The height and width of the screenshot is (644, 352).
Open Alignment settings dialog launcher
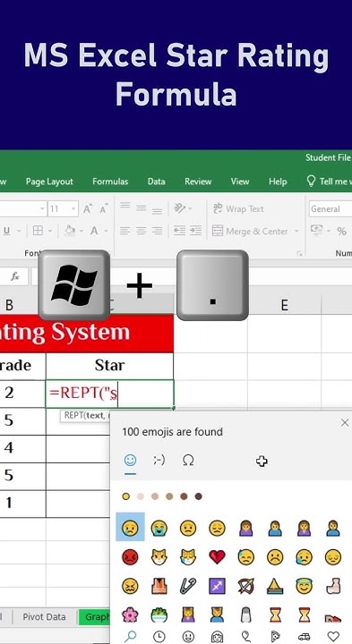(299, 254)
